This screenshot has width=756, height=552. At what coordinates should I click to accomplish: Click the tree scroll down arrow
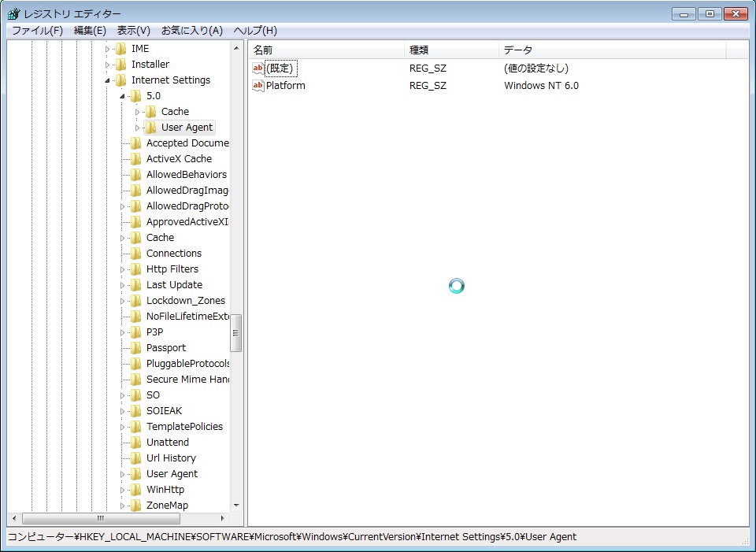236,506
